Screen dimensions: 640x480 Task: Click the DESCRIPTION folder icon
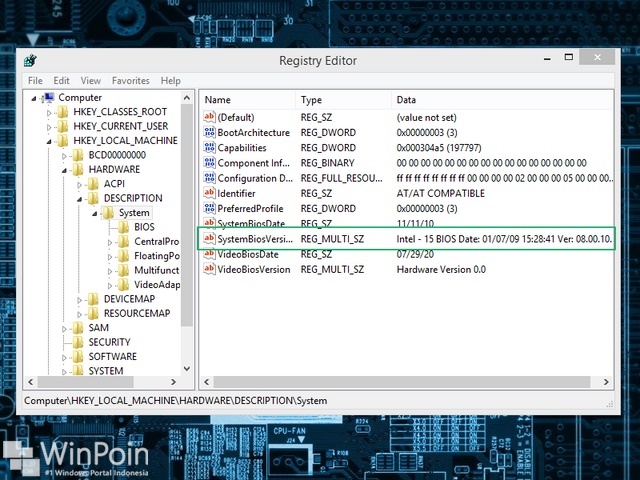93,198
